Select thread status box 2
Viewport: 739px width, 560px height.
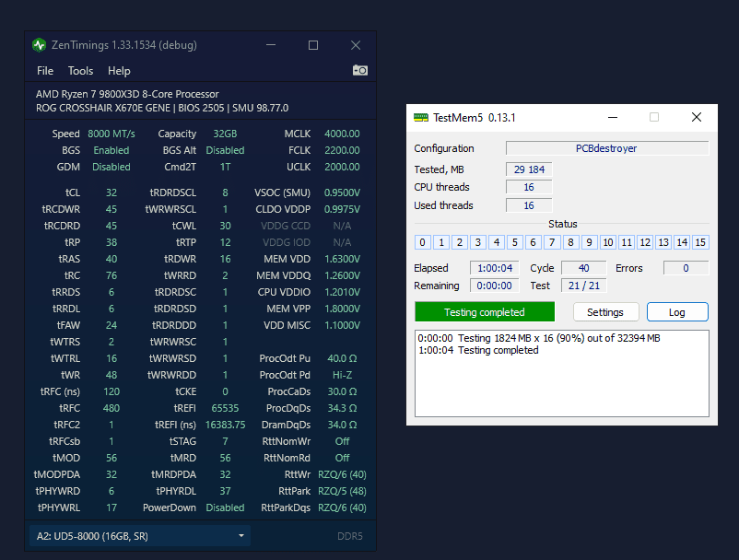460,242
